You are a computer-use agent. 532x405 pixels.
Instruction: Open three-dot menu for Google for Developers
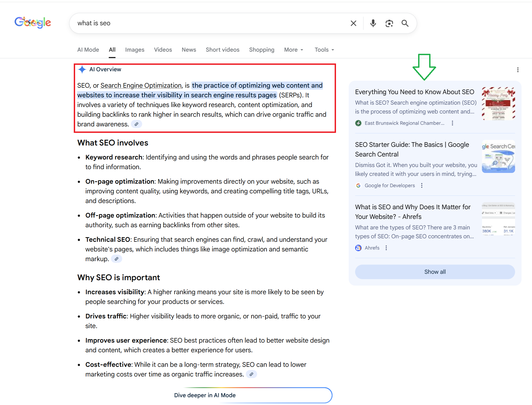point(422,186)
